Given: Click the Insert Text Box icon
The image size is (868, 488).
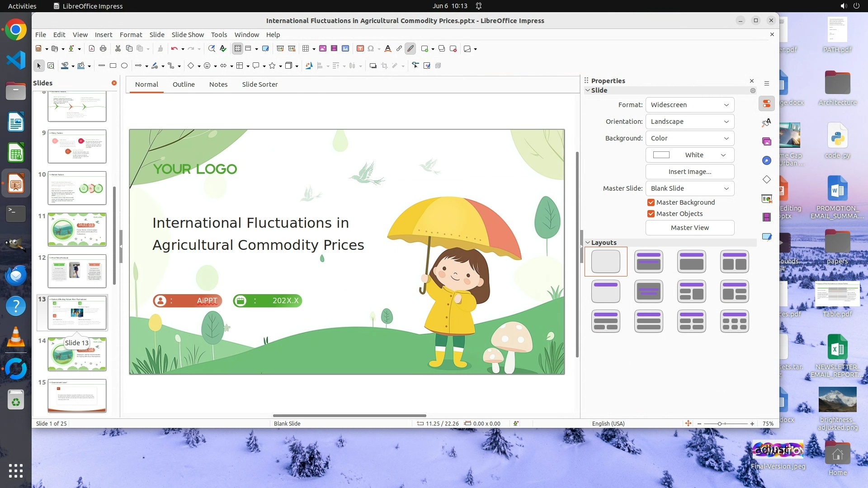Looking at the screenshot, I should tap(360, 49).
